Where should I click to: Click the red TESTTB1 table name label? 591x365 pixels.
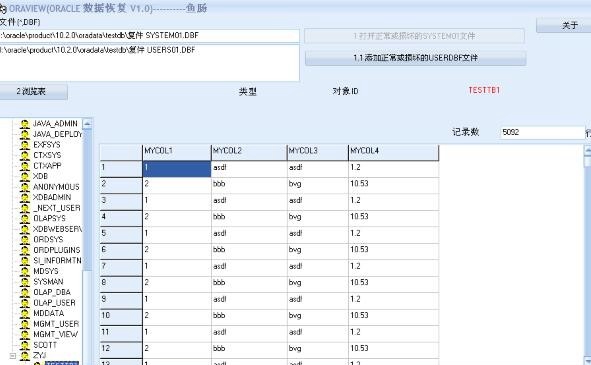(484, 90)
